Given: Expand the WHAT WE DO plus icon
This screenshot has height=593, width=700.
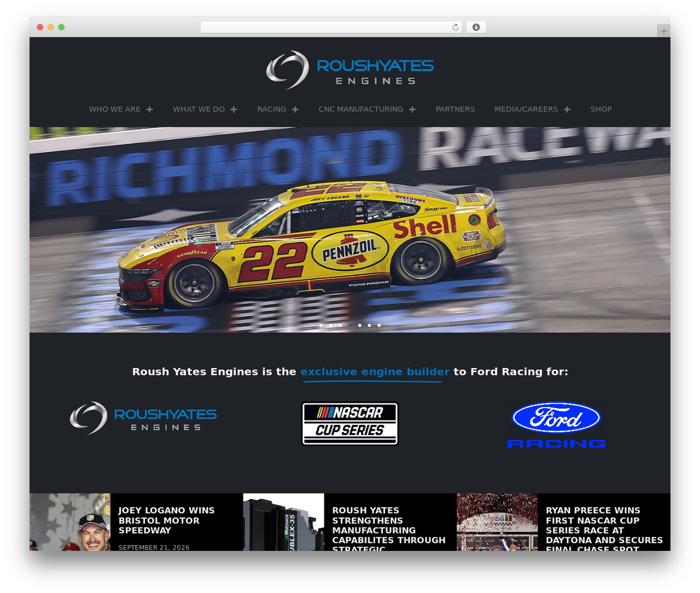Looking at the screenshot, I should [234, 109].
